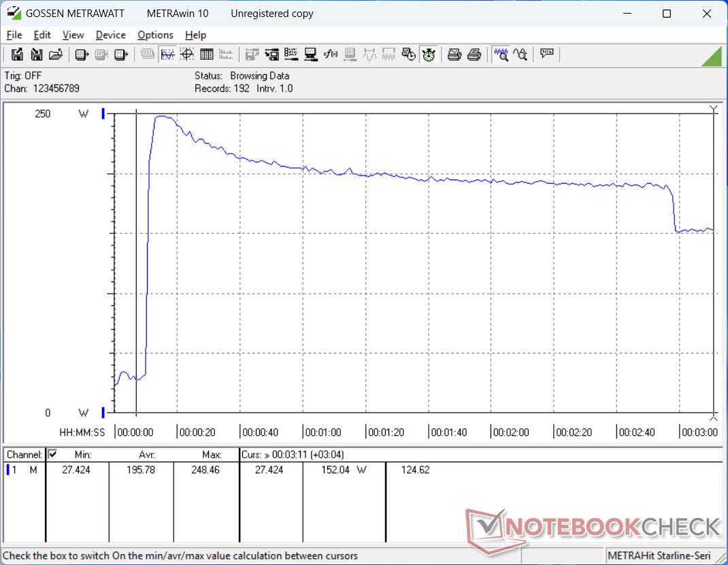The width and height of the screenshot is (728, 565).
Task: Click the Max value 248.46
Action: pyautogui.click(x=205, y=470)
